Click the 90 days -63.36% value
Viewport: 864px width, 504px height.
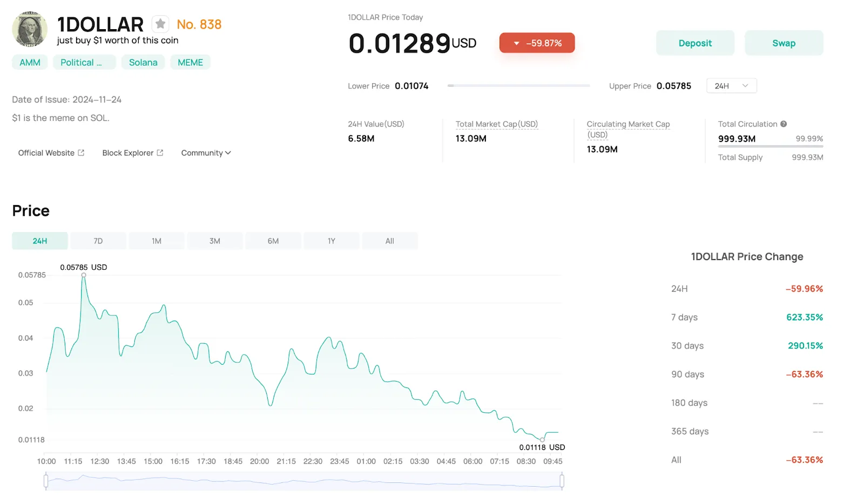(805, 374)
